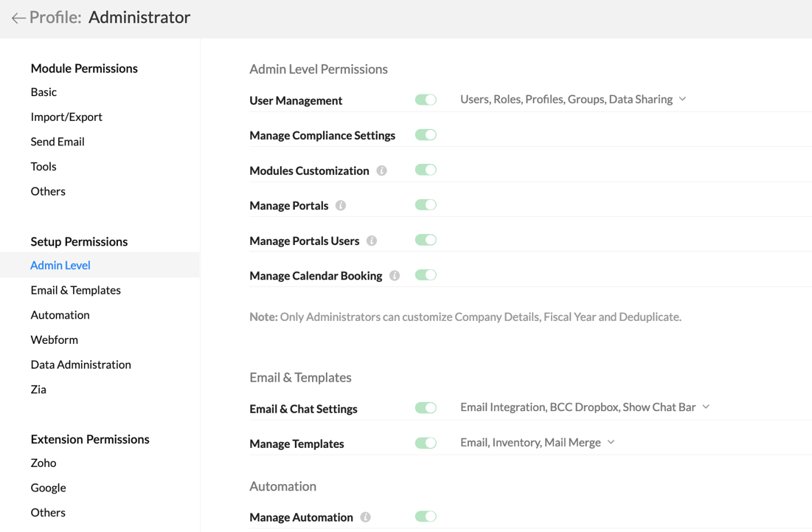
Task: Click info icon next to Manage Portals Users
Action: click(x=372, y=241)
